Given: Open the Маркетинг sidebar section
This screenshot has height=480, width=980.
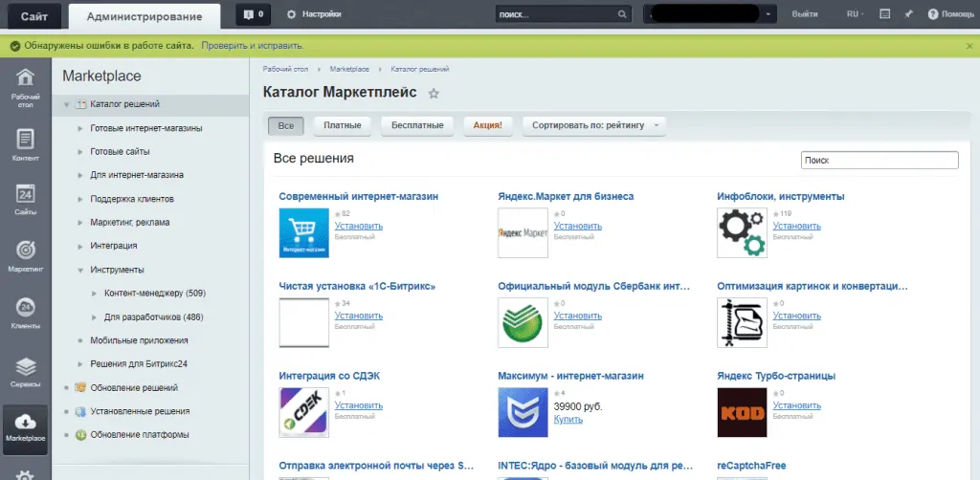Looking at the screenshot, I should [25, 256].
